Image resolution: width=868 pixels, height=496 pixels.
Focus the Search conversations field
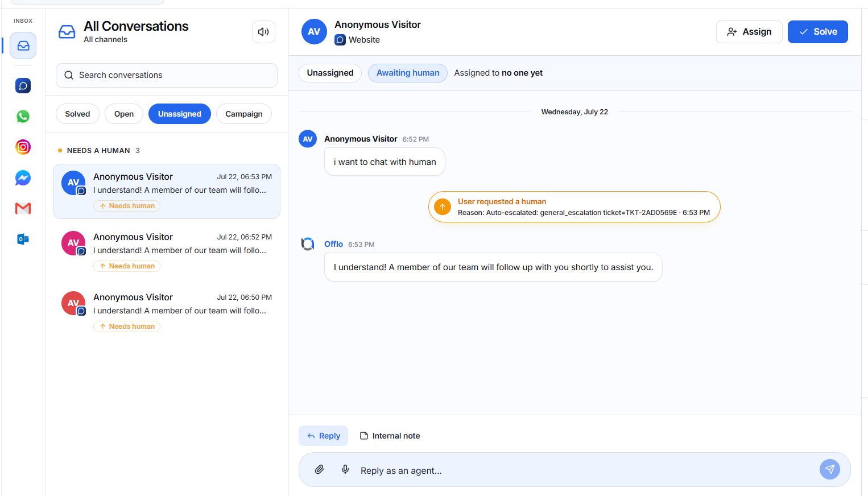coord(167,75)
